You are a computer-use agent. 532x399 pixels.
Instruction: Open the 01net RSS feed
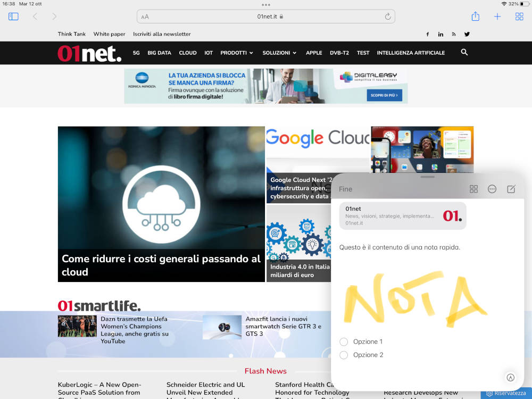454,34
